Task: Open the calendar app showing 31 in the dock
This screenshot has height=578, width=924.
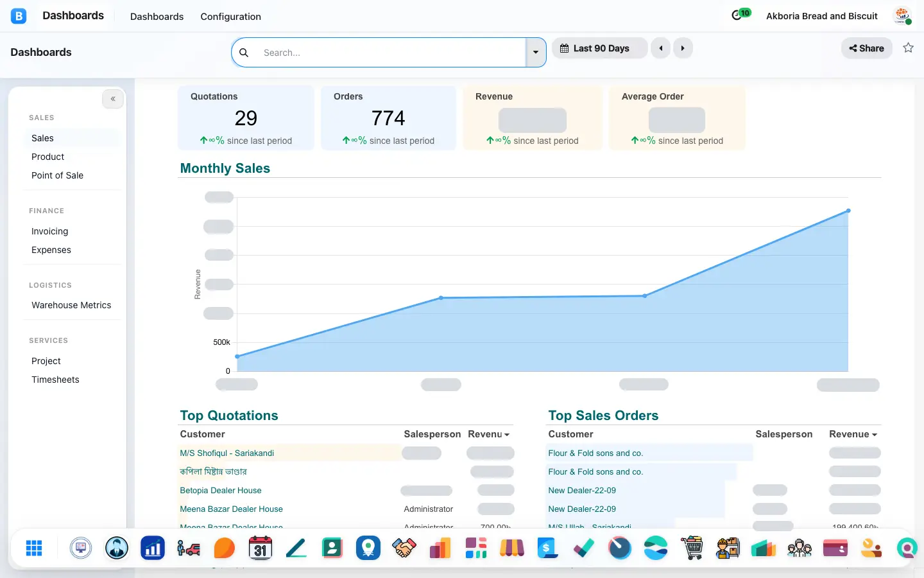Action: click(260, 548)
